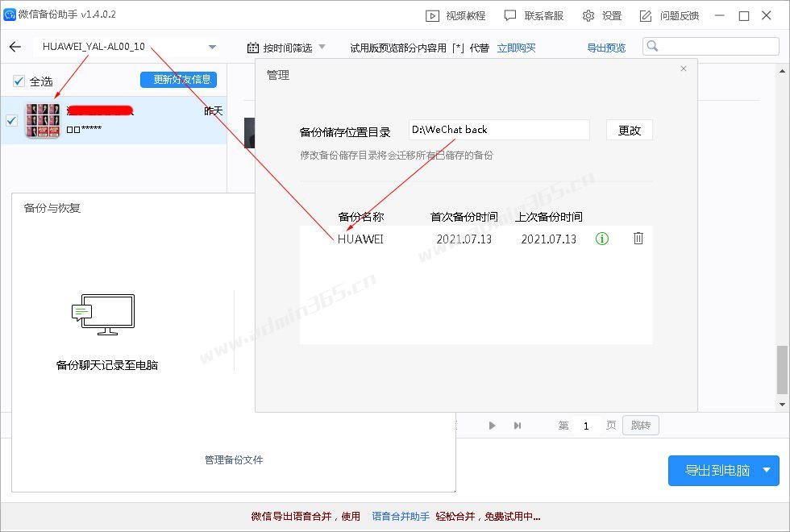The height and width of the screenshot is (532, 790).
Task: Click the page number field
Action: (586, 426)
